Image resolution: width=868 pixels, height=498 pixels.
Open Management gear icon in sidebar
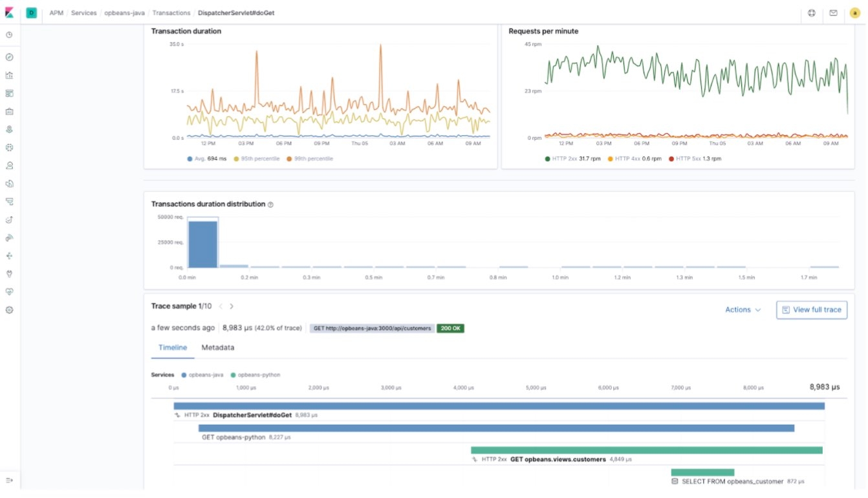(10, 310)
